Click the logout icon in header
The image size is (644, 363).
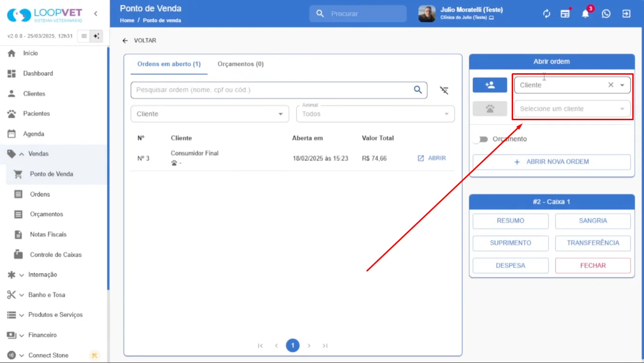coord(626,14)
